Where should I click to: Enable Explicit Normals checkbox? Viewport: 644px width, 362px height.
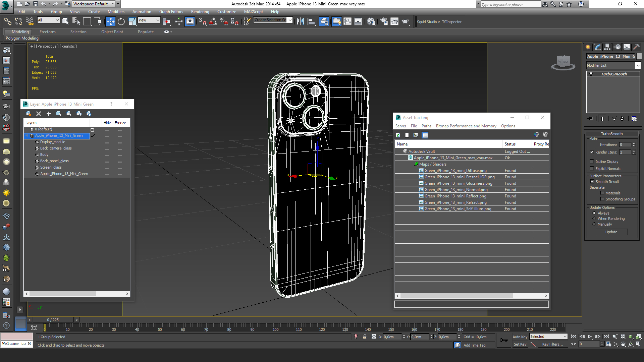click(592, 168)
